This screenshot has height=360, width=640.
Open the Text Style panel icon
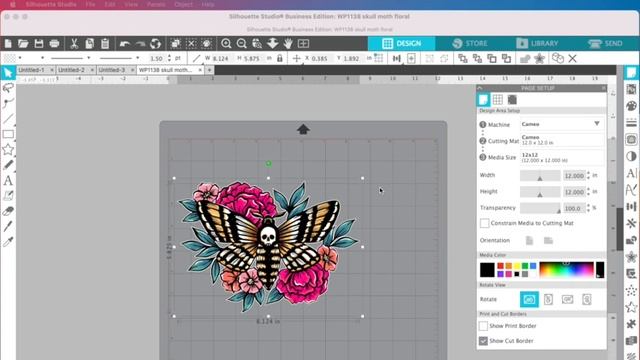[631, 173]
